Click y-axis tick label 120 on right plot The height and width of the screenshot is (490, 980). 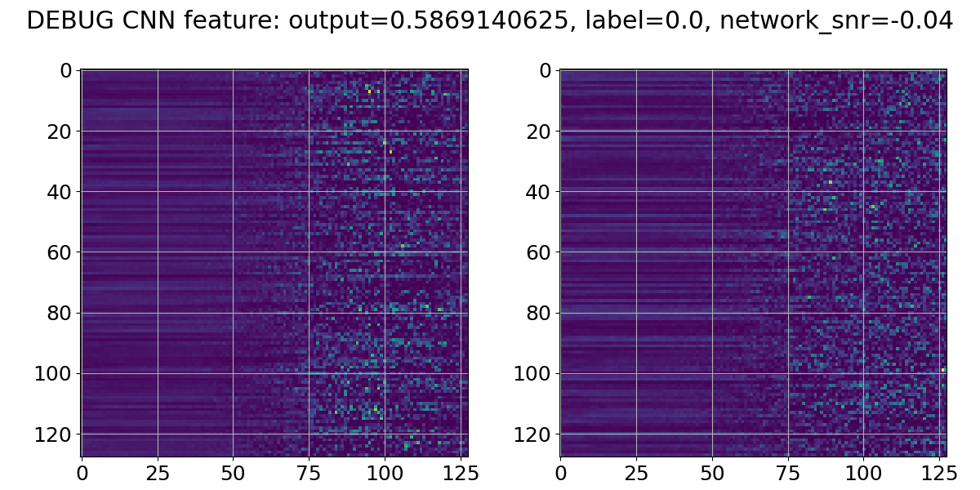coord(533,434)
